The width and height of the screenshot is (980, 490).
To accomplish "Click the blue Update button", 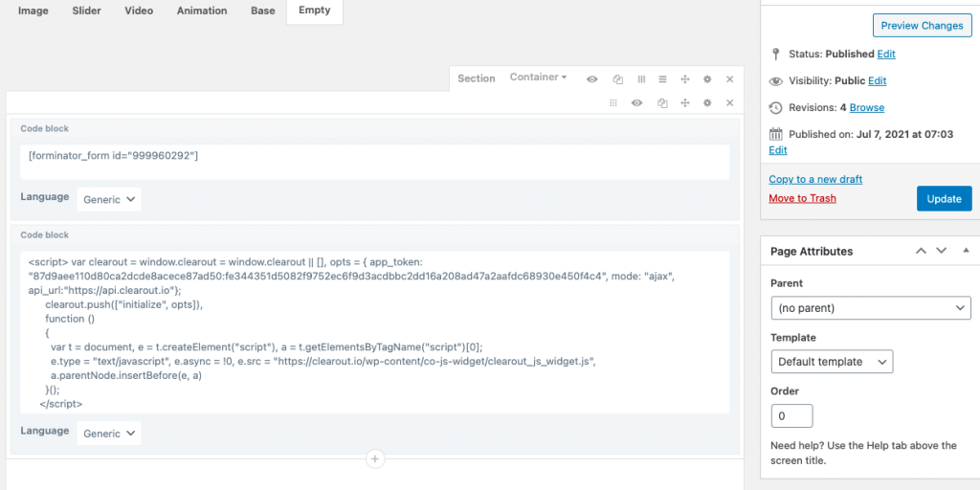I will (944, 199).
